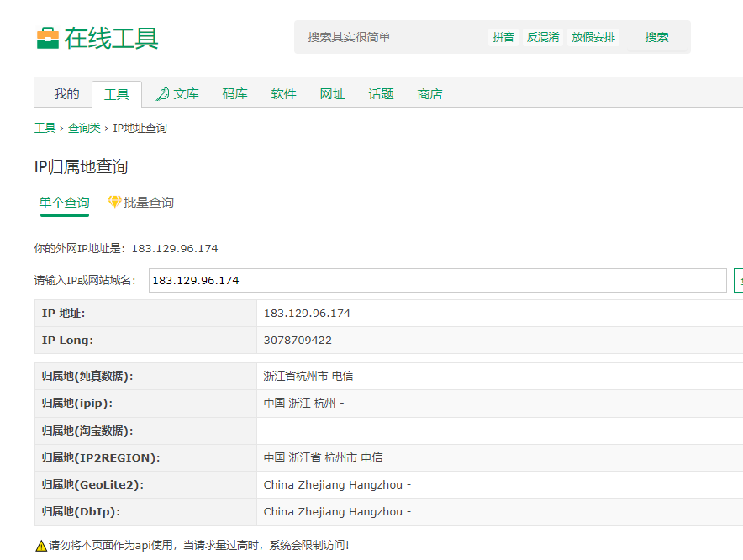Go to the 软件 tab
Screen dimensions: 743x560
(x=284, y=94)
